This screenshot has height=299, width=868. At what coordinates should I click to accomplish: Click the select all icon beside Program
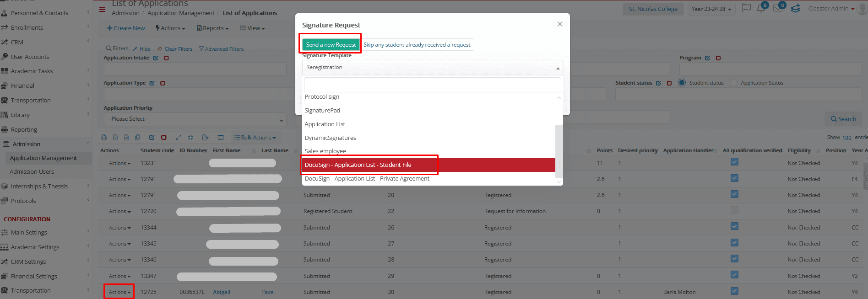[707, 58]
